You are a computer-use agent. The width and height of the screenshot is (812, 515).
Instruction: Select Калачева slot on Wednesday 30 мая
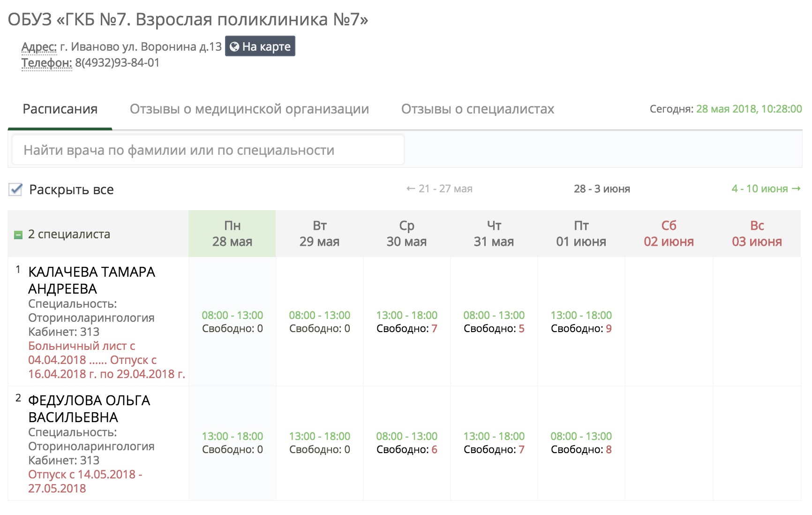coord(407,322)
